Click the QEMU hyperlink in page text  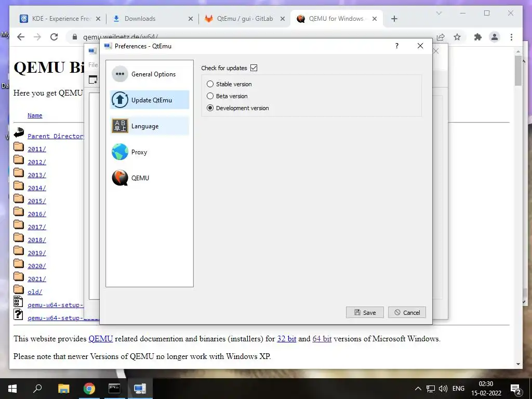[100, 339]
